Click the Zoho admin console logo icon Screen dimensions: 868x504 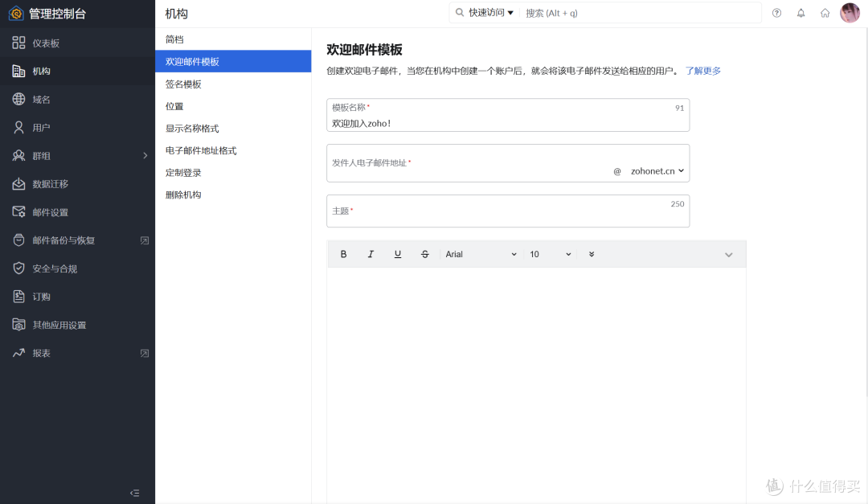tap(16, 14)
